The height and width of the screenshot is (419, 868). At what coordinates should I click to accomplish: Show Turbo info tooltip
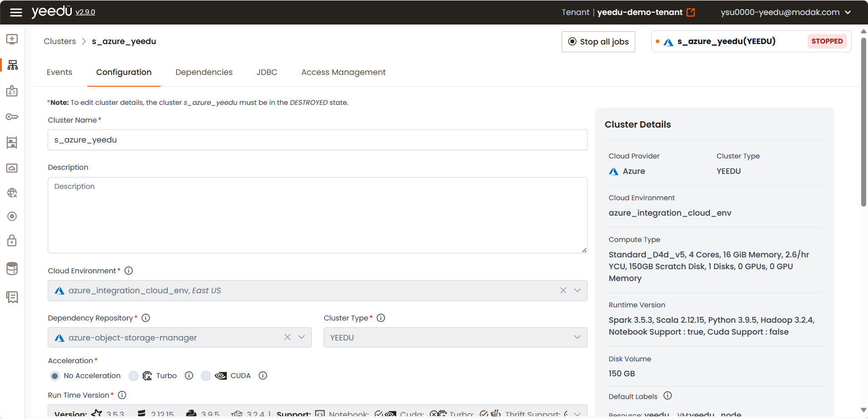pos(189,375)
